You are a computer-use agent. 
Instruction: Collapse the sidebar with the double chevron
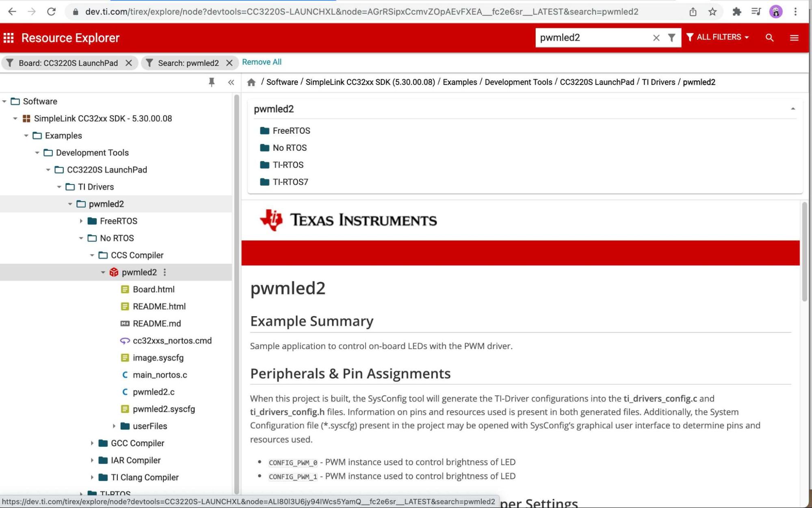coord(231,82)
